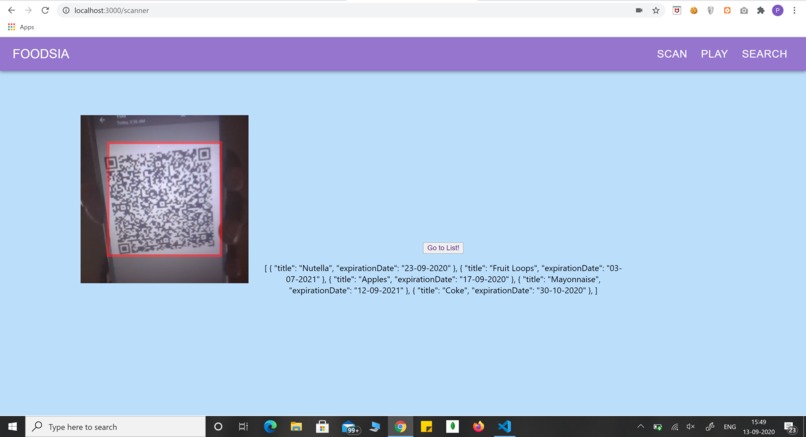
Task: Switch to Visual Studio Code on taskbar
Action: pos(504,427)
